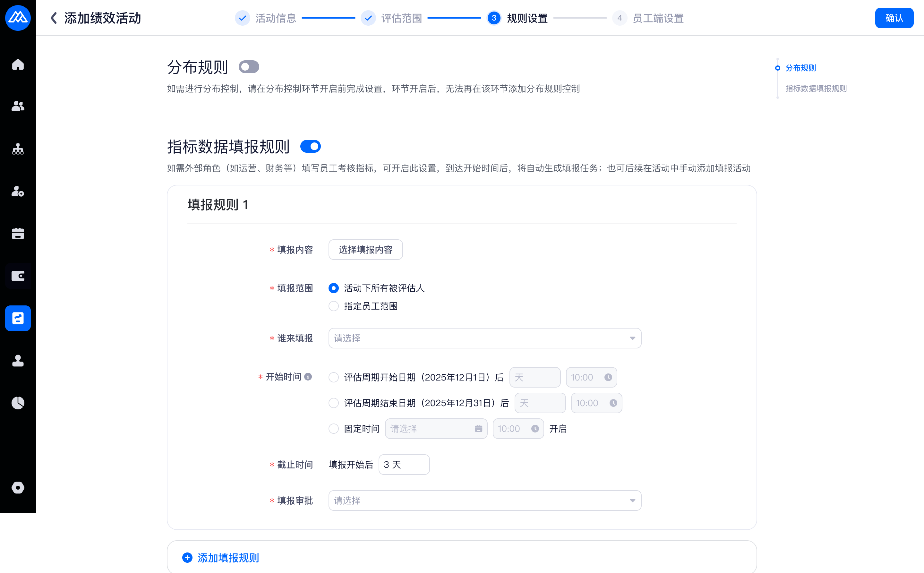924x573 pixels.
Task: Click the wallet icon in sidebar
Action: [x=18, y=276]
